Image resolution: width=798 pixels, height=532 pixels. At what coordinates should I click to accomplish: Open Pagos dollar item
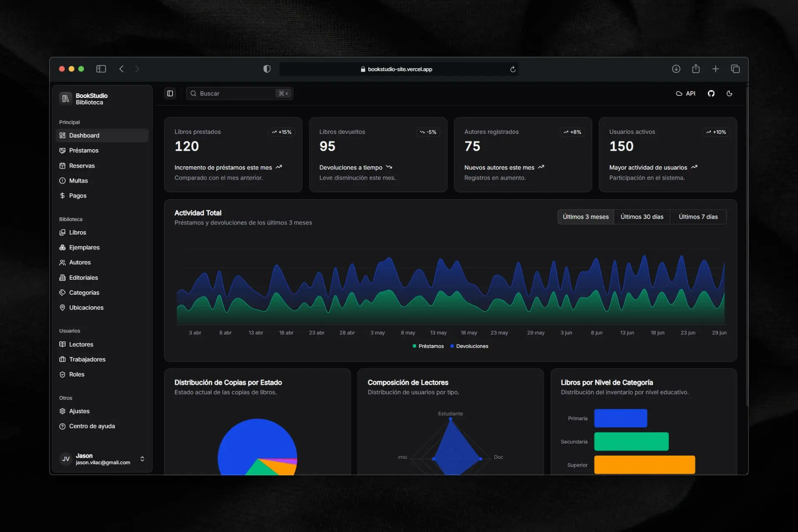pyautogui.click(x=77, y=196)
